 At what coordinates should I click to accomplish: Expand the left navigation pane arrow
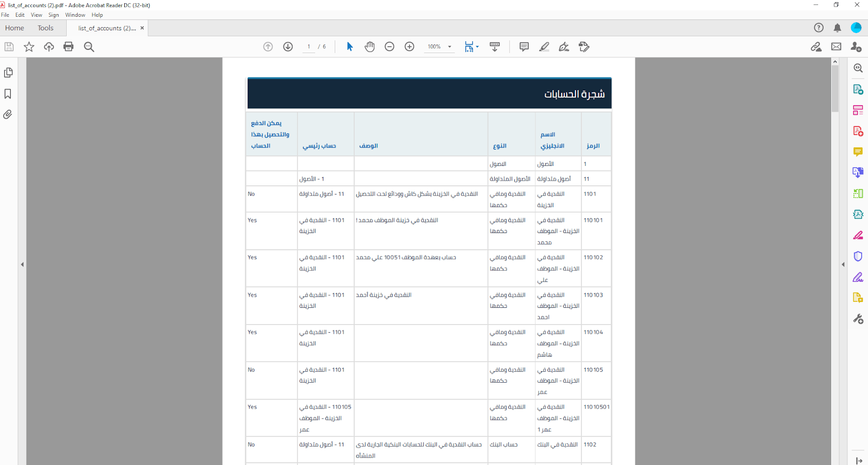point(22,264)
